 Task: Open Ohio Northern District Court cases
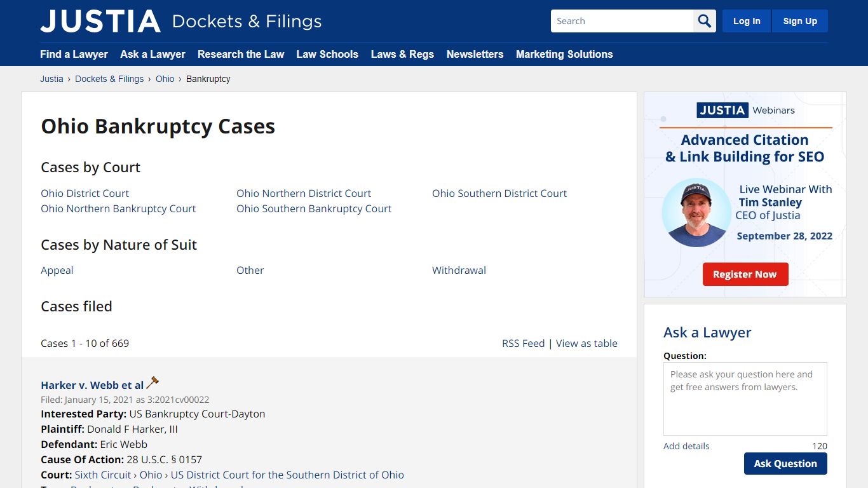304,193
